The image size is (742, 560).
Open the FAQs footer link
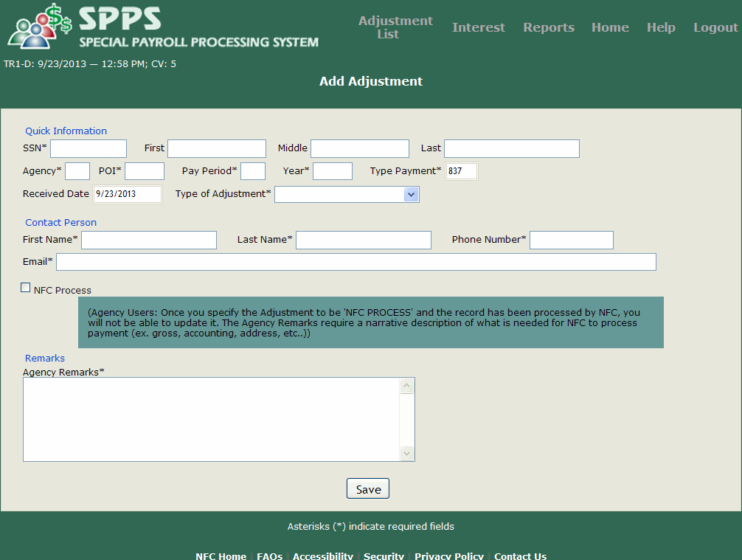click(x=269, y=556)
